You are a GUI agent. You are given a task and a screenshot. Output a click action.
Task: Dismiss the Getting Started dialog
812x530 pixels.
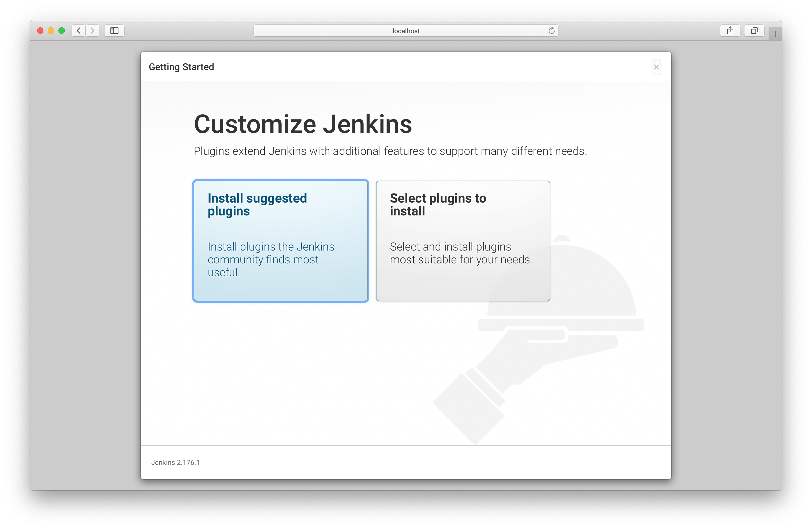(656, 67)
